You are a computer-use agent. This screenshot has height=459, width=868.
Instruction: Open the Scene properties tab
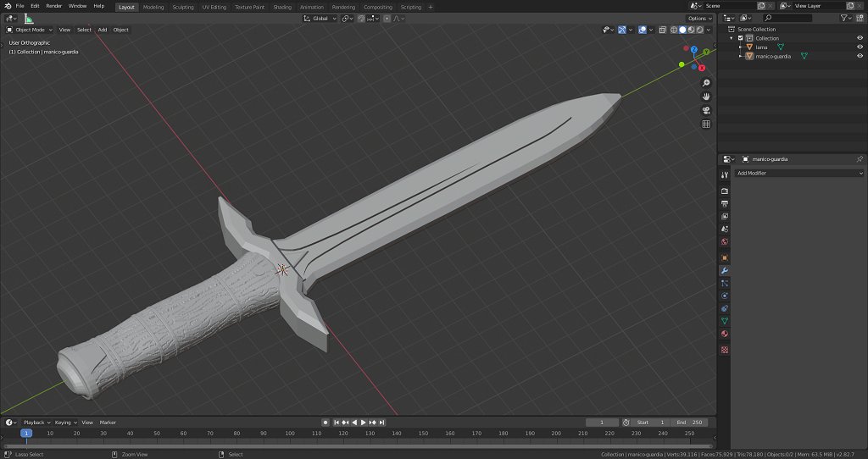(x=725, y=229)
